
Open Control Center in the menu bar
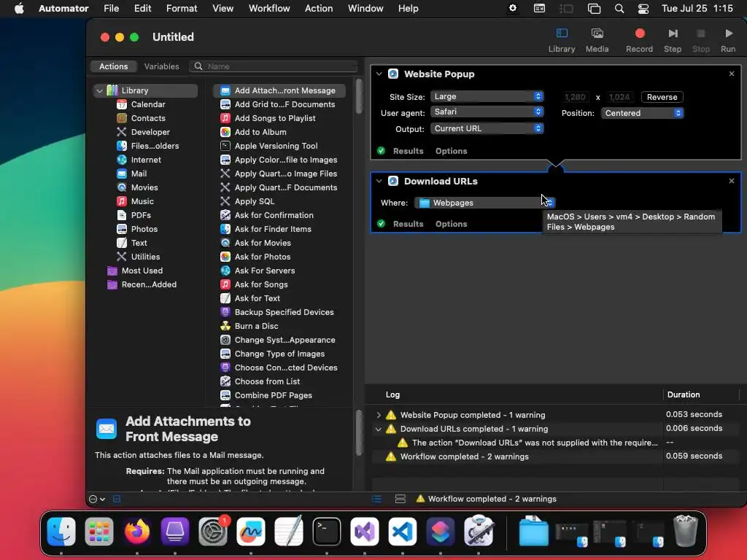643,8
